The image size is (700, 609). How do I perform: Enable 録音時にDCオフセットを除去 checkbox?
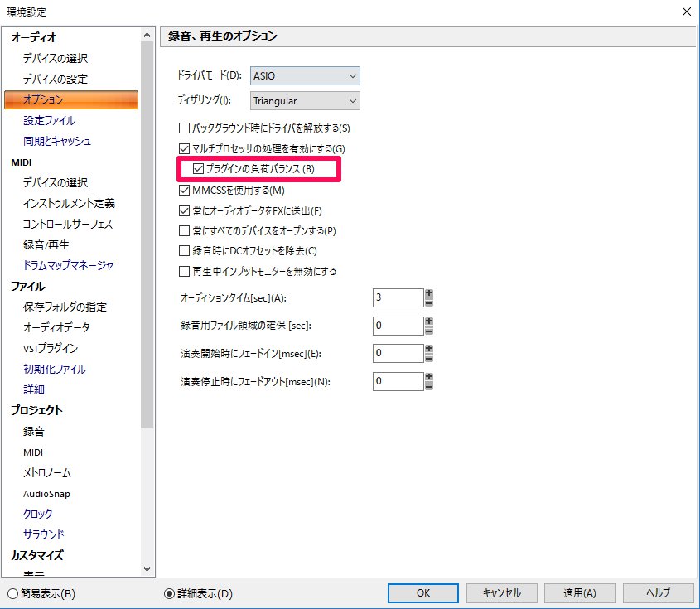tap(185, 250)
